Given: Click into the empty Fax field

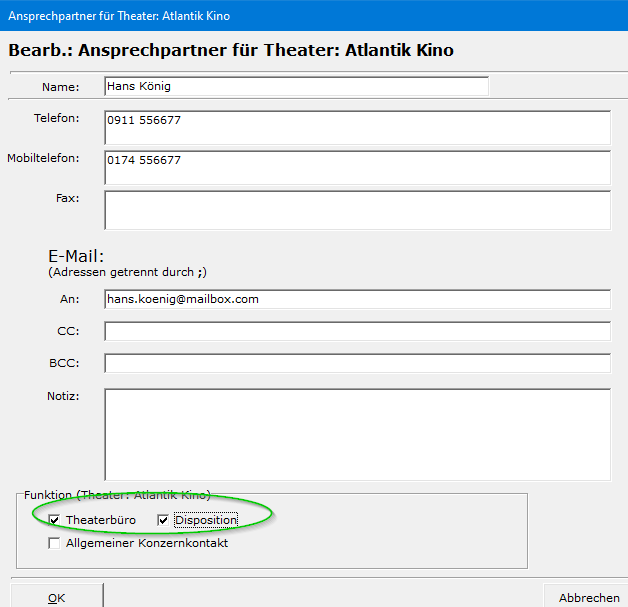Looking at the screenshot, I should (357, 210).
